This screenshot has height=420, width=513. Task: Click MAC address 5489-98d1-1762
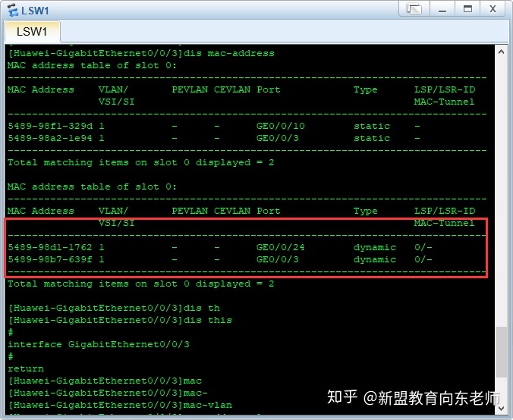(x=50, y=247)
